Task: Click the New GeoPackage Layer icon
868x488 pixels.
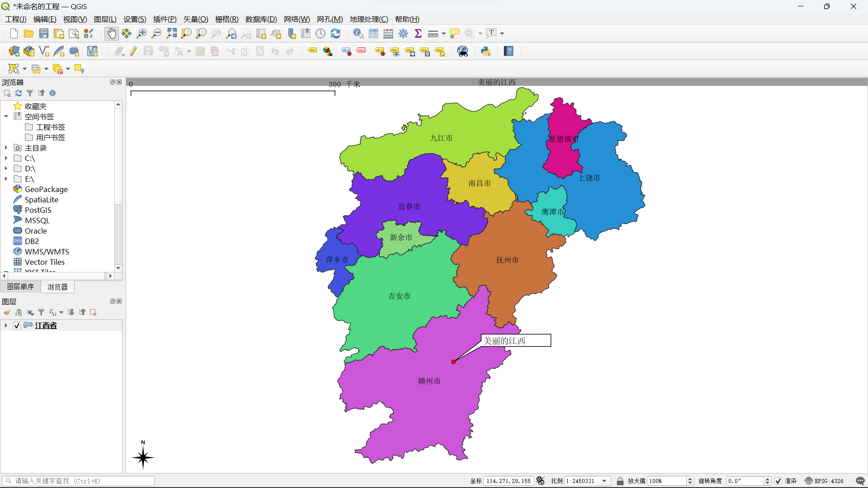Action: (29, 51)
